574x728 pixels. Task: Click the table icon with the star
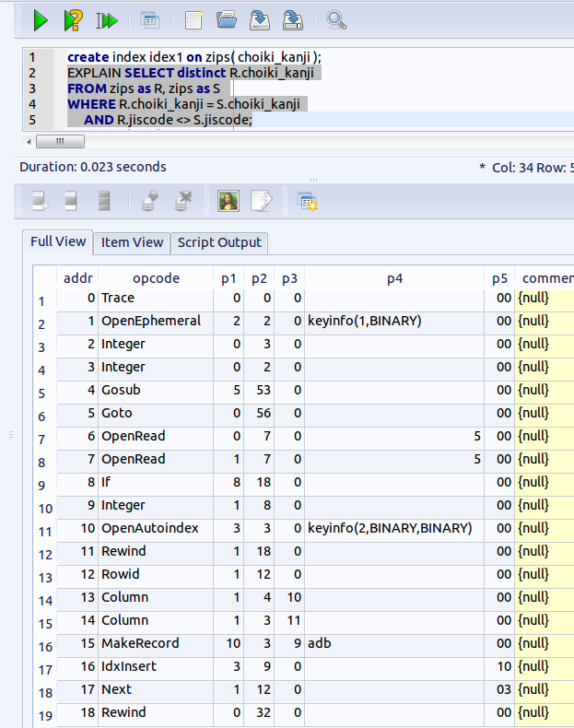point(307,202)
